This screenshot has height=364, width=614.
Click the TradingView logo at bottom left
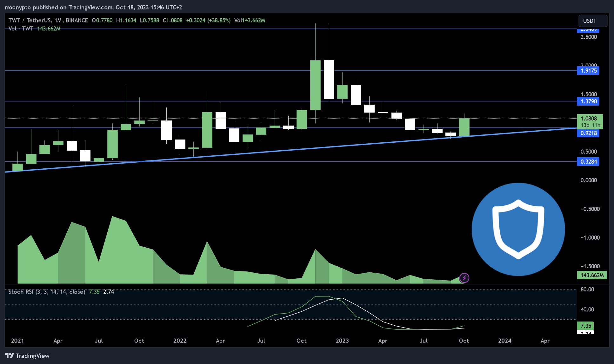pos(27,356)
